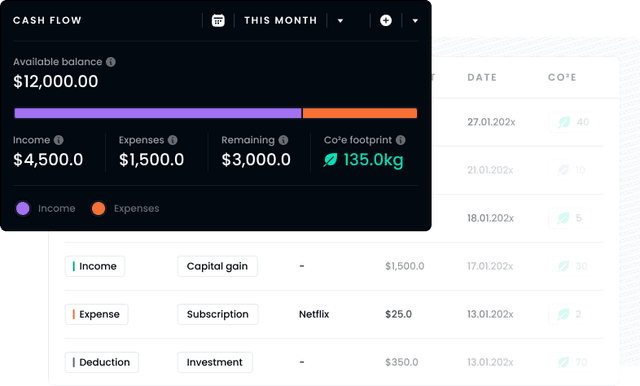Click info icon next to Co²e footprint
Viewport: 640px width, 386px height.
coord(401,140)
